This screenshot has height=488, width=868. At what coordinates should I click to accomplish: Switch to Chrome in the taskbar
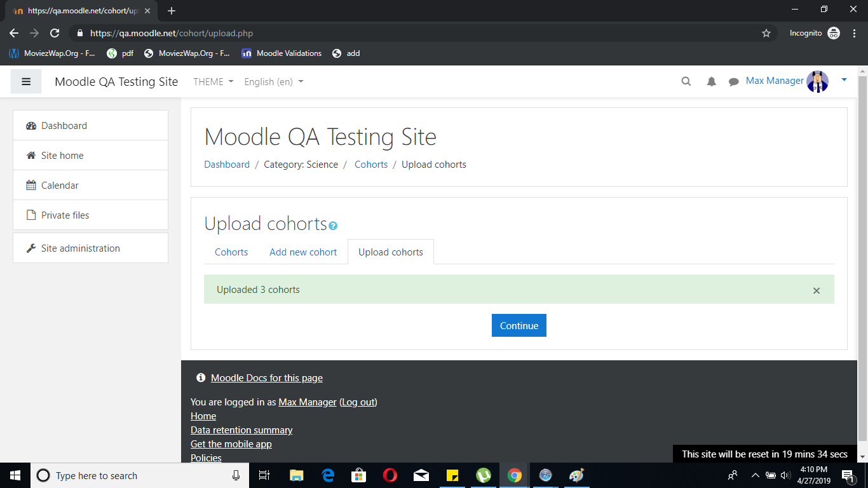pyautogui.click(x=515, y=475)
